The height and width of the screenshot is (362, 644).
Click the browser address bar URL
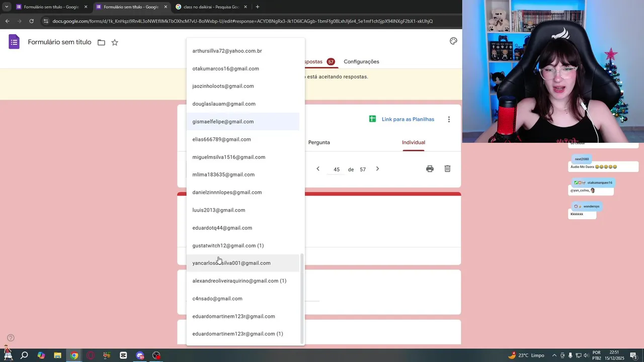coord(243,21)
